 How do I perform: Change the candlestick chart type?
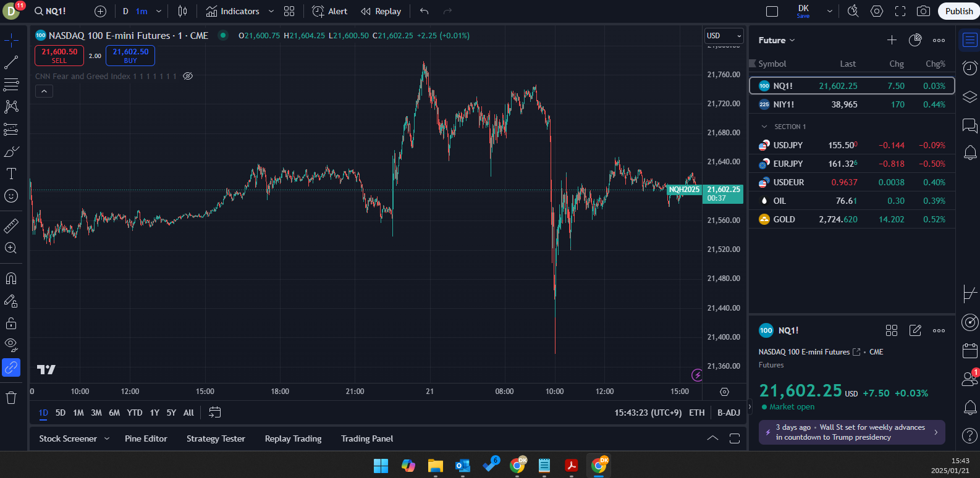[x=182, y=11]
